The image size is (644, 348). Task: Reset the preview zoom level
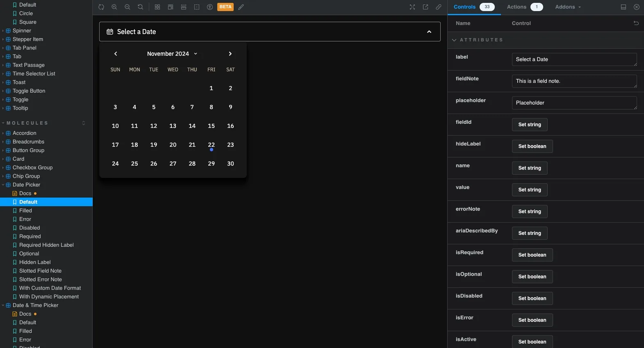(x=141, y=7)
